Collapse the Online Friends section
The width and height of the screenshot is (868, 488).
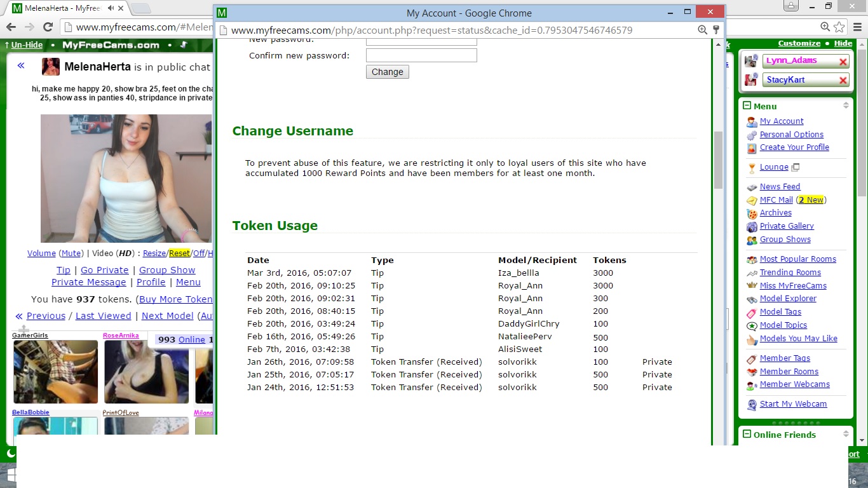click(x=747, y=434)
